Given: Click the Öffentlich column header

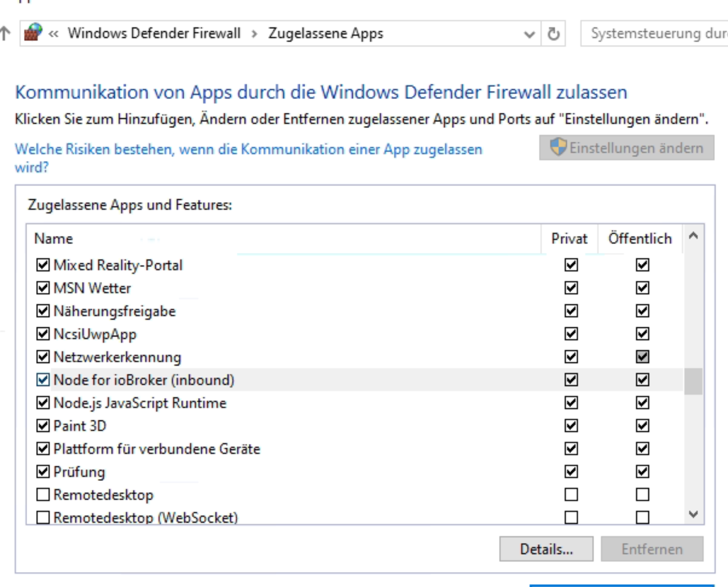Looking at the screenshot, I should [x=640, y=239].
